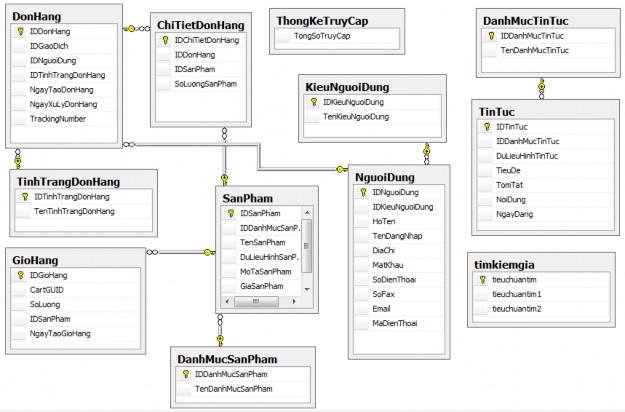Click the key icon beside IDKieuNguoiDung
This screenshot has height=412, width=625.
click(x=314, y=102)
